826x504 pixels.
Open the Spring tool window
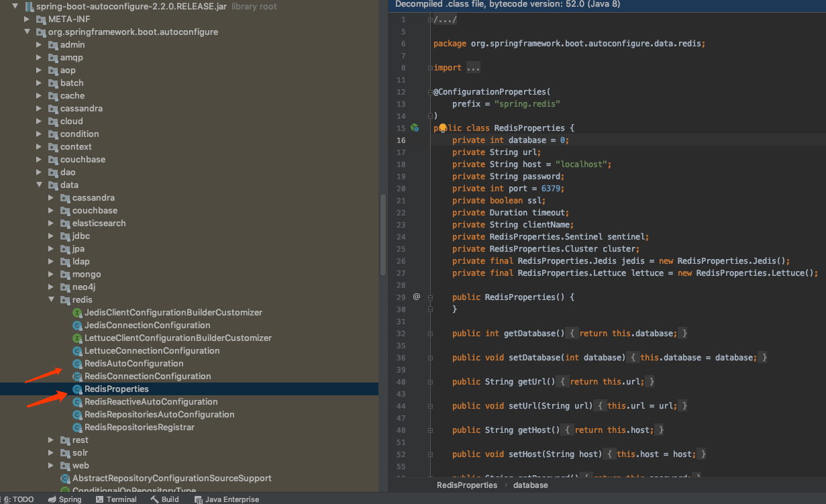pyautogui.click(x=65, y=499)
